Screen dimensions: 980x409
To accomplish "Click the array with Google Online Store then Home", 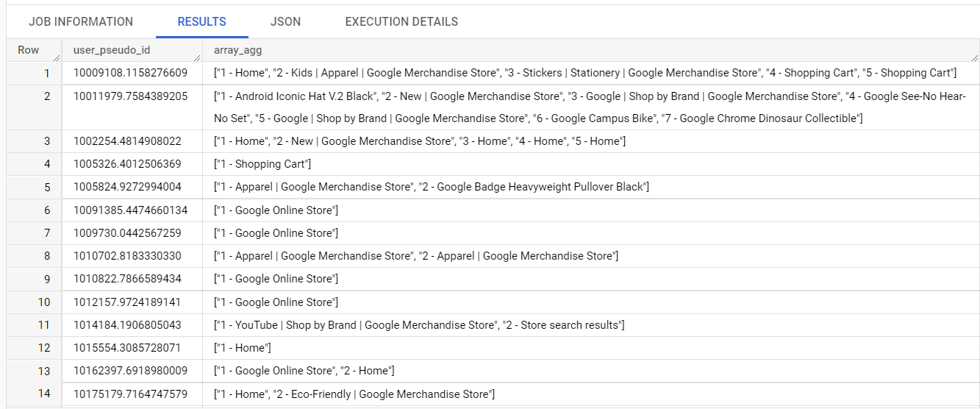I will point(304,371).
